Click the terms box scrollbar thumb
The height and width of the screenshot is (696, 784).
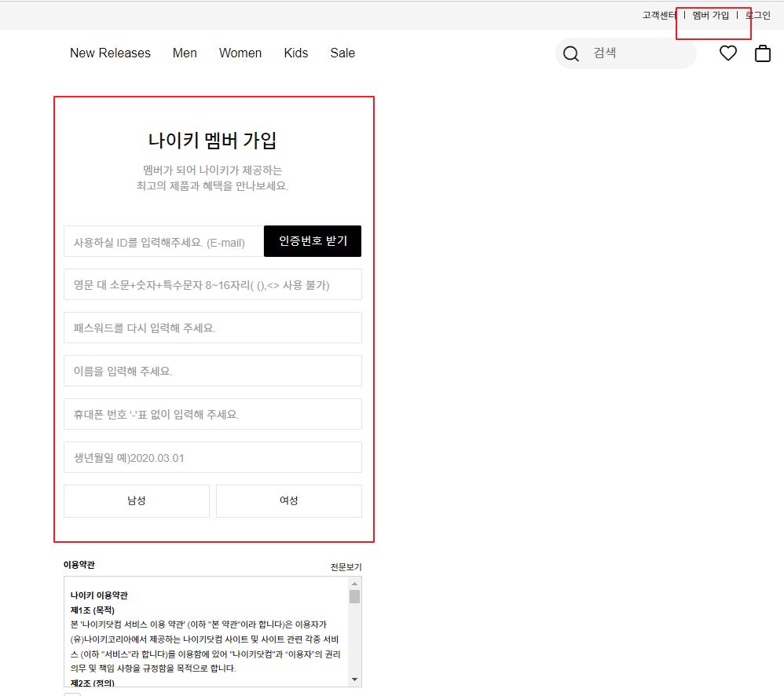pyautogui.click(x=354, y=596)
